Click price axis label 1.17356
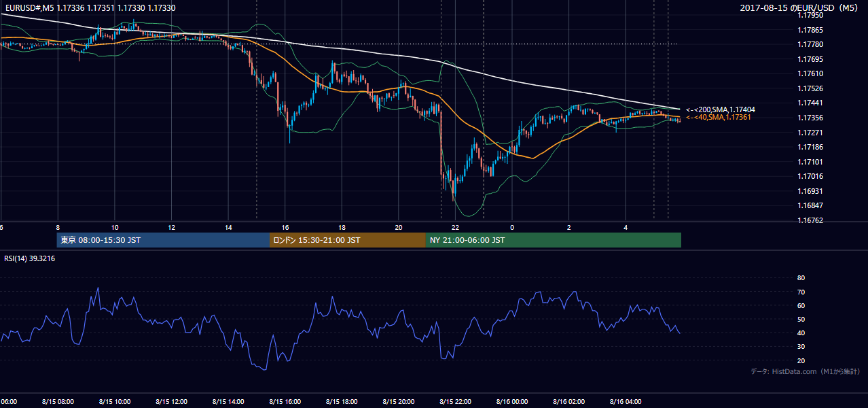Screen dimensions: 868x408 click(810, 118)
